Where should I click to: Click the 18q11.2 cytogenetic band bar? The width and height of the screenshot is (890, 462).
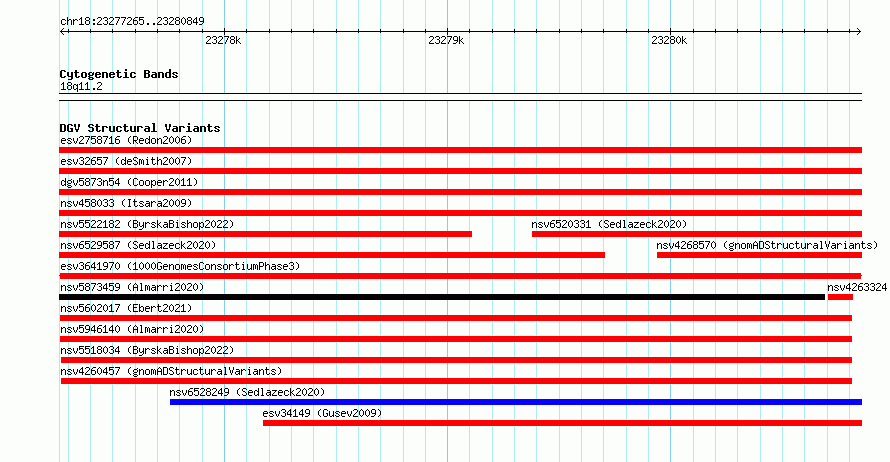pos(460,97)
